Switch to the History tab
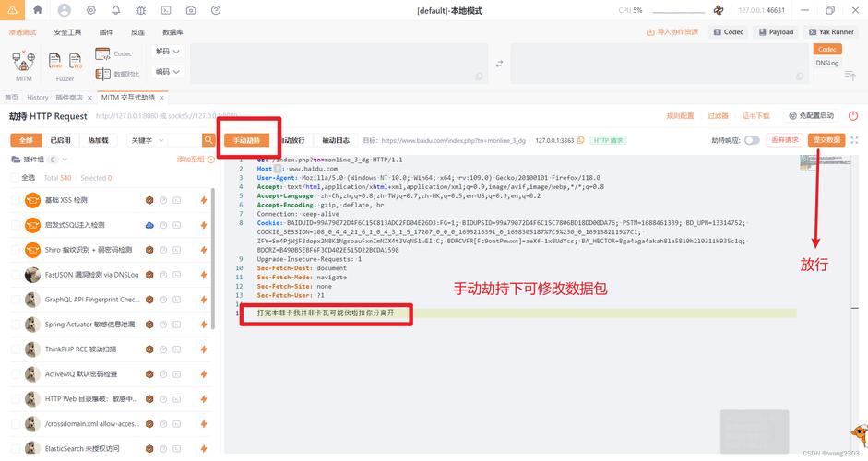The image size is (868, 461). (x=38, y=98)
